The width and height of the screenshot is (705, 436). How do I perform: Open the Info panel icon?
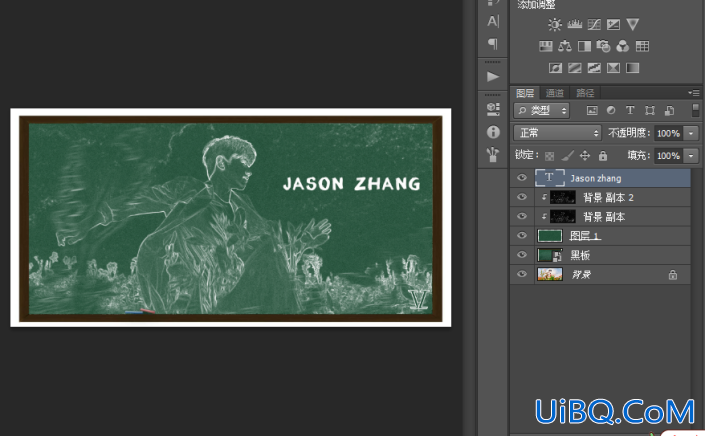[493, 132]
